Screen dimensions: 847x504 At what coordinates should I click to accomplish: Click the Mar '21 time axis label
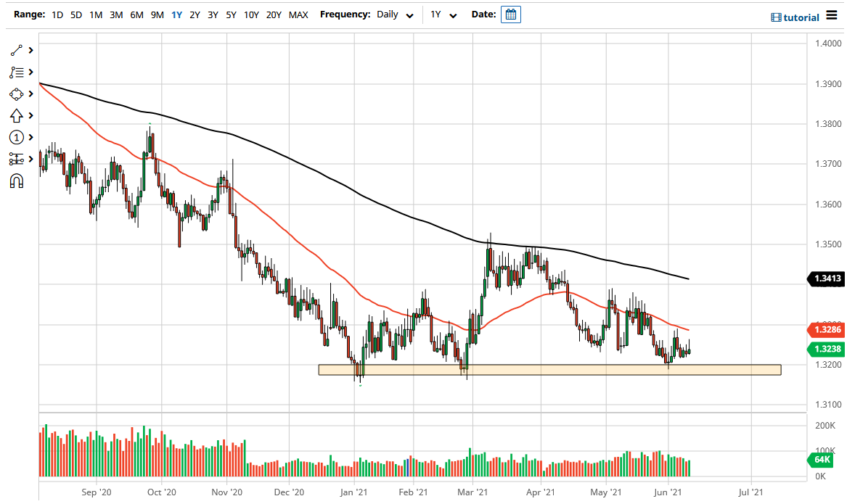click(x=472, y=492)
